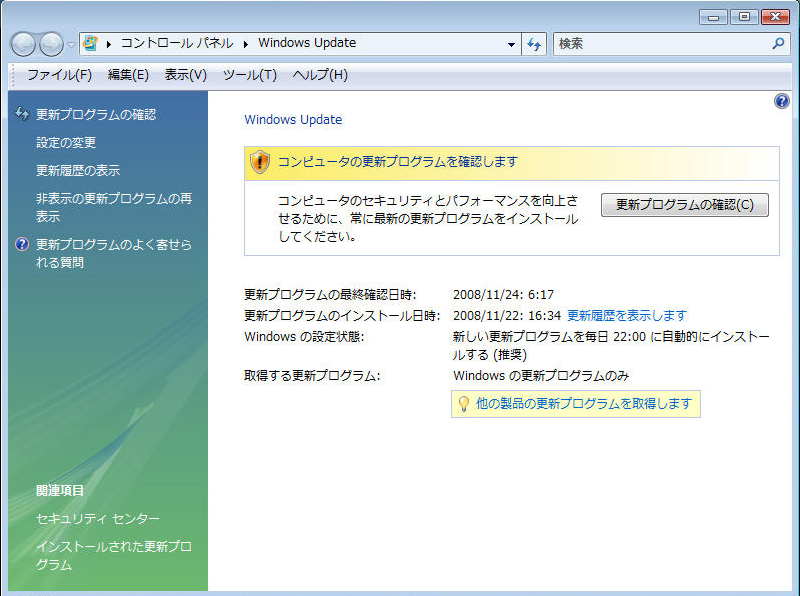Click the update arrows icon in sidebar

pos(22,114)
